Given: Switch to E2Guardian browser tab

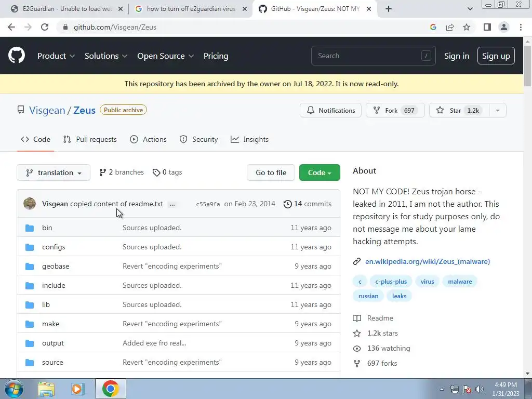Looking at the screenshot, I should (x=66, y=9).
